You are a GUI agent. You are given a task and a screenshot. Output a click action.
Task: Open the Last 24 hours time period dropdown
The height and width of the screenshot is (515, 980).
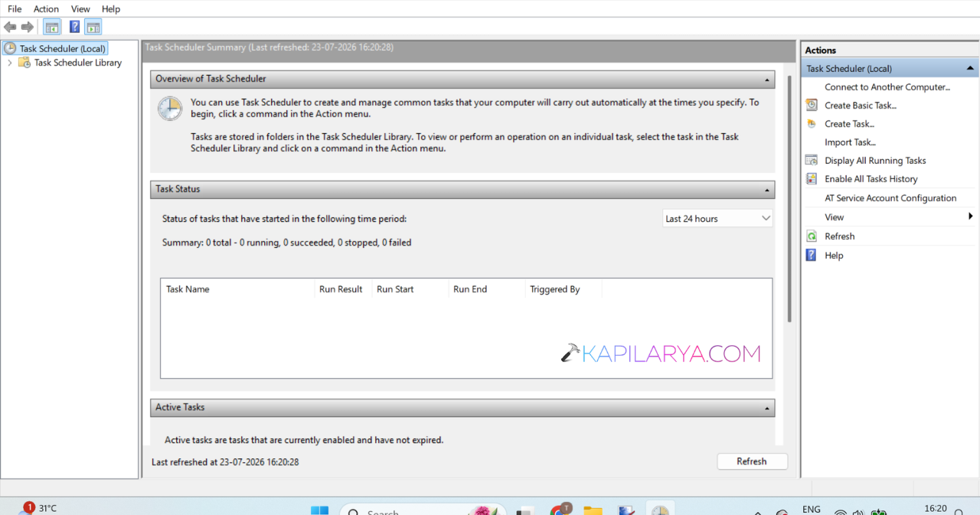point(717,219)
